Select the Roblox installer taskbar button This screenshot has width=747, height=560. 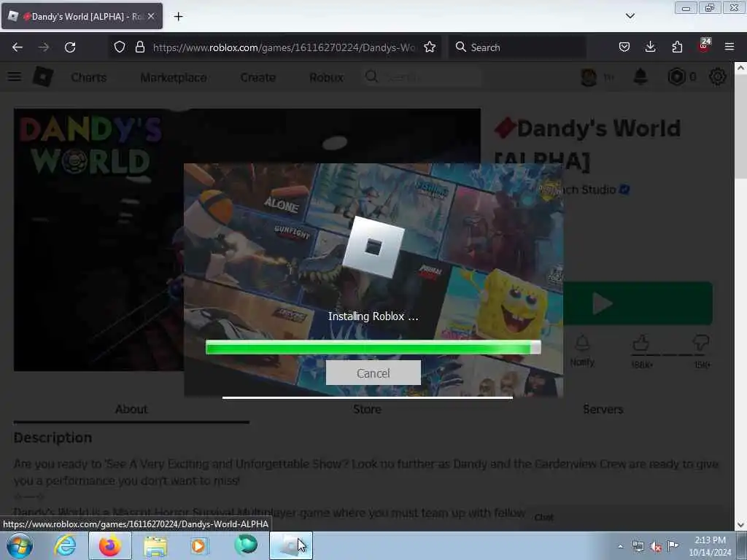pos(291,545)
